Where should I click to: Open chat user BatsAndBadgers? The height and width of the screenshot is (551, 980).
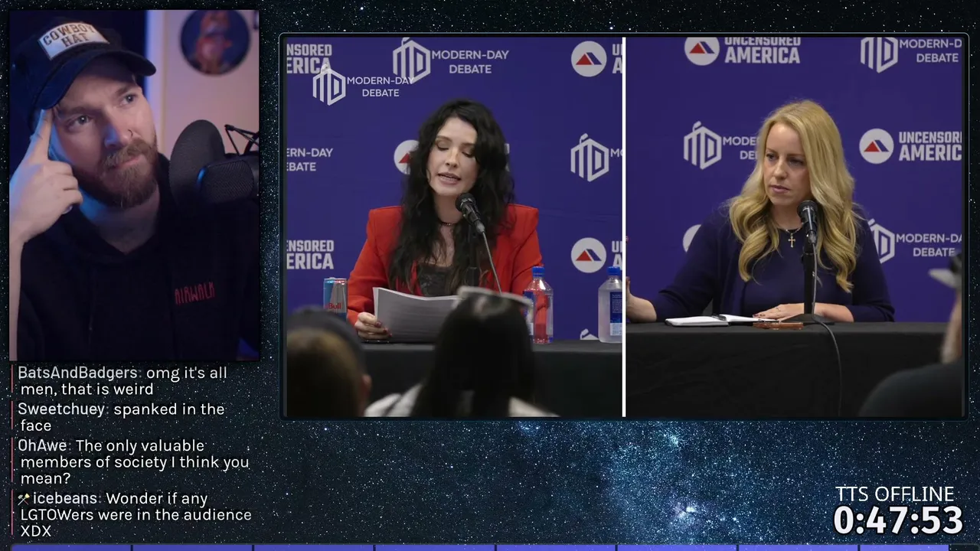(79, 373)
